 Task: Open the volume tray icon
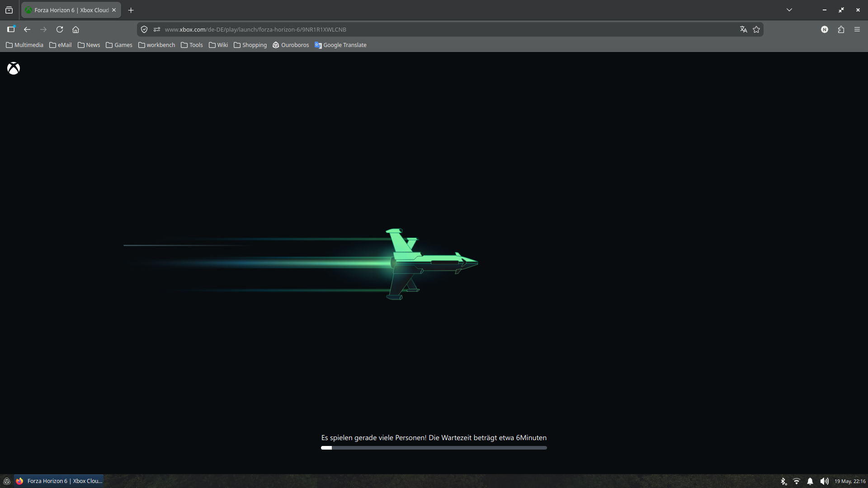[824, 481]
